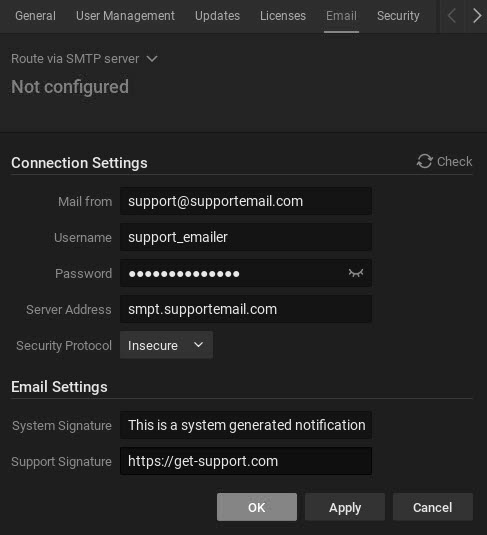
Task: Click the Email Settings heading
Action: tap(59, 387)
